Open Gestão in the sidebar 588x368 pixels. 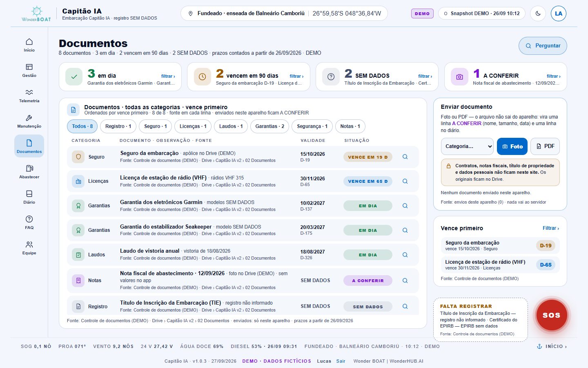click(29, 70)
